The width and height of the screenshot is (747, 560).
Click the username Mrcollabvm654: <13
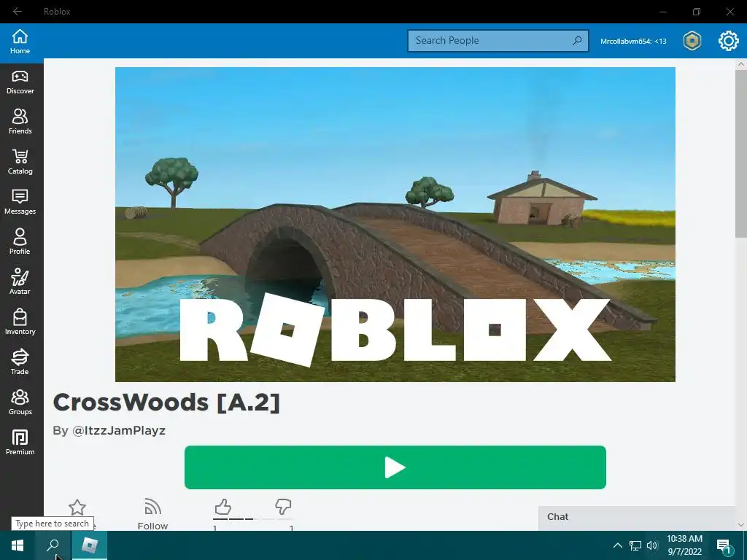click(633, 42)
